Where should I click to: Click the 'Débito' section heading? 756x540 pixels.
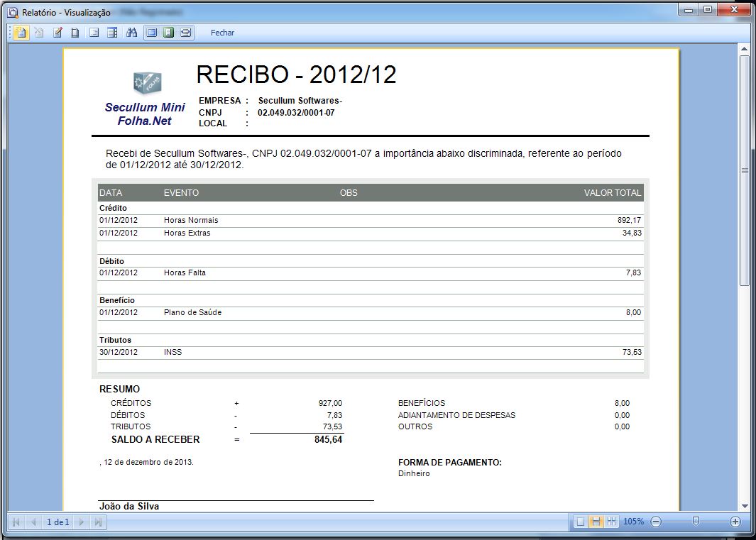tap(112, 261)
